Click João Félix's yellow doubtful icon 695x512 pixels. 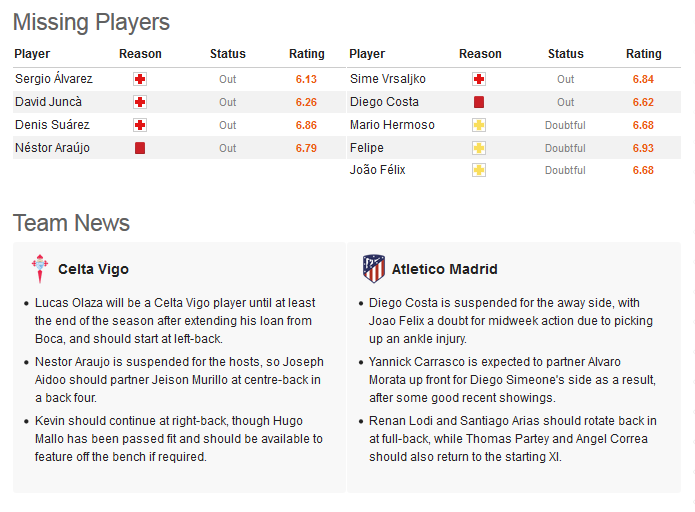(x=479, y=170)
